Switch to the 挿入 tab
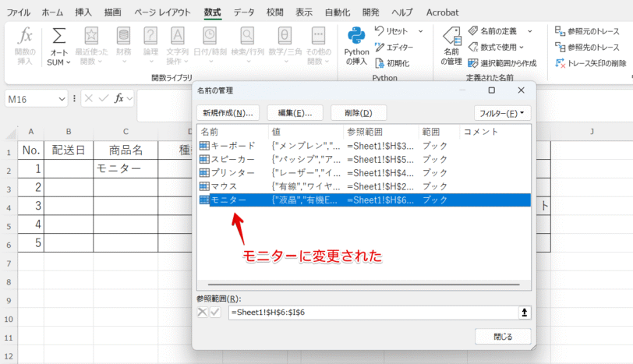Screen dimensions: 633x364 pos(83,12)
